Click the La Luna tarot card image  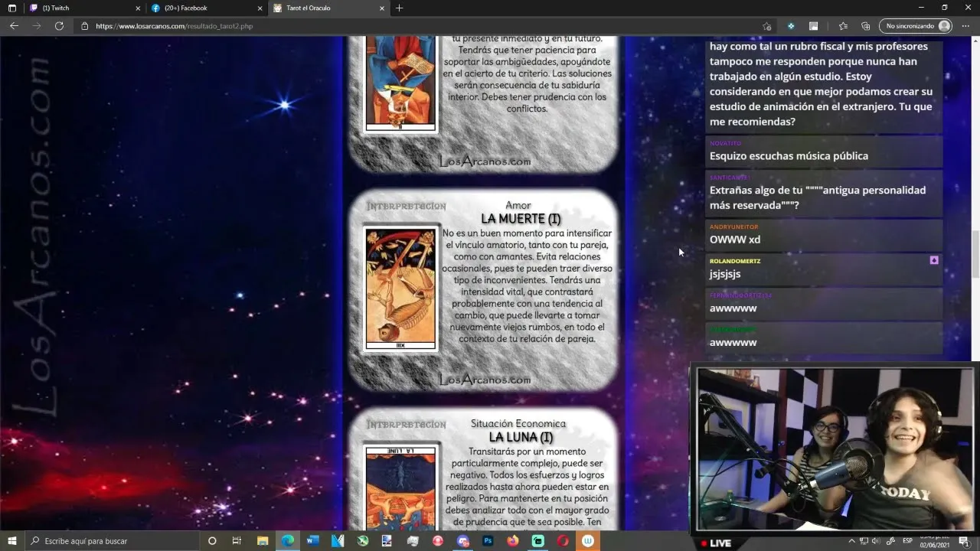coord(400,487)
